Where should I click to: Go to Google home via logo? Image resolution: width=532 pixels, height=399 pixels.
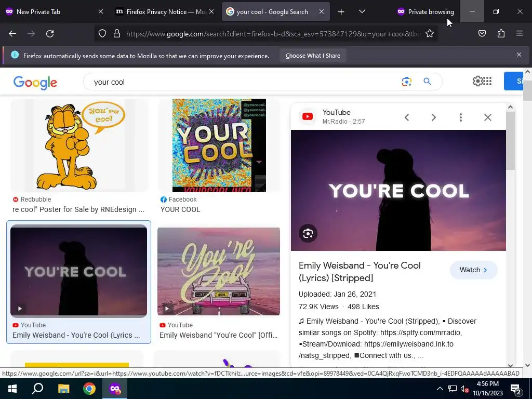[35, 83]
